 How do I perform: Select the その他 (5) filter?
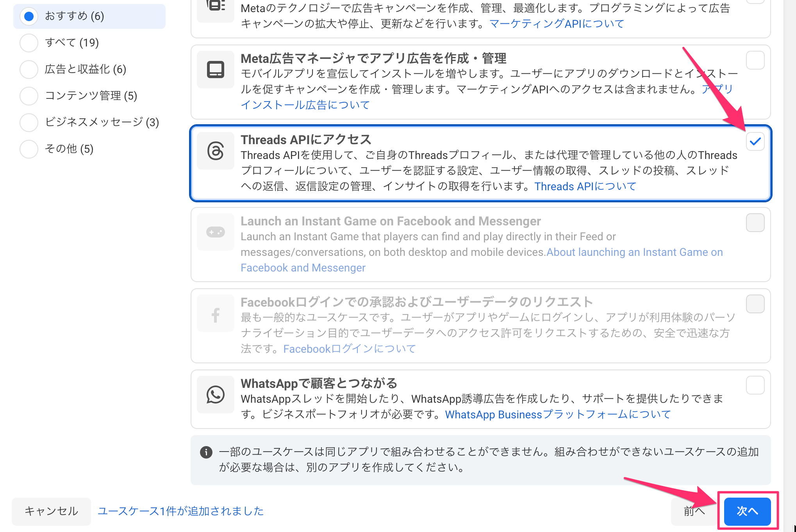29,149
